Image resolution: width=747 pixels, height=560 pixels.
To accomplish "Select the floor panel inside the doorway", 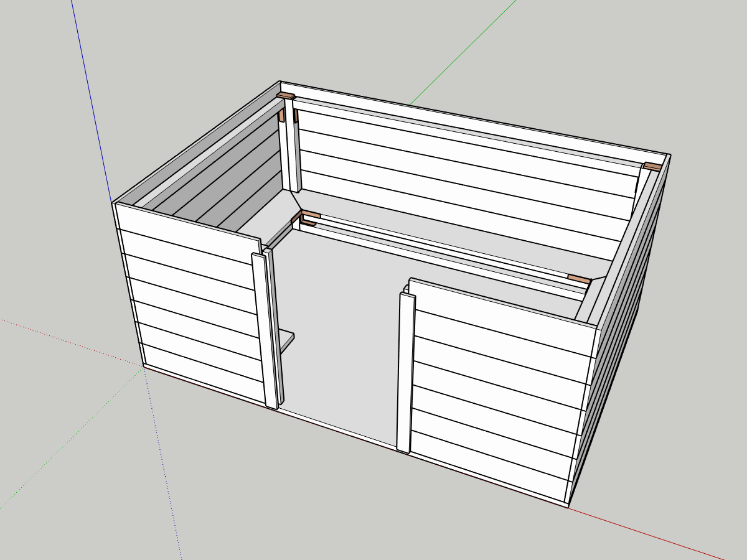I will tap(339, 336).
